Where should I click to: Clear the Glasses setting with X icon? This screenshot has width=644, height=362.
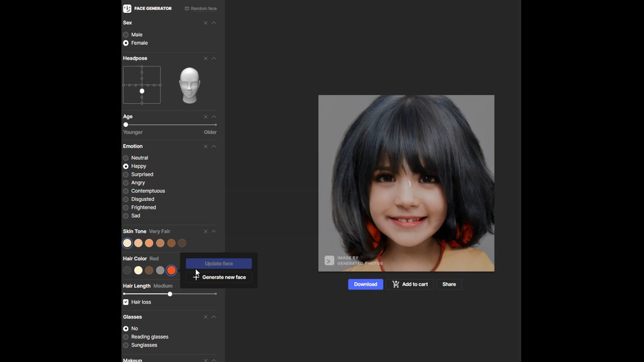coord(206,317)
